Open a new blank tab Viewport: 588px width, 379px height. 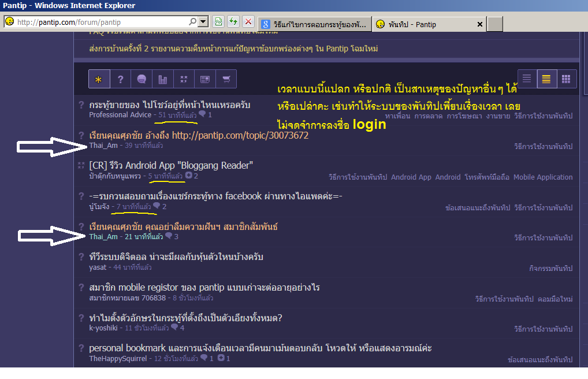(x=495, y=24)
